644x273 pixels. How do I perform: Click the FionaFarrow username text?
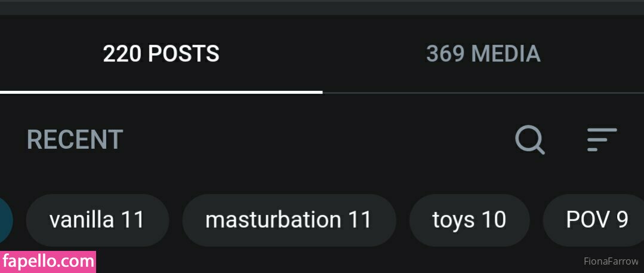click(611, 262)
